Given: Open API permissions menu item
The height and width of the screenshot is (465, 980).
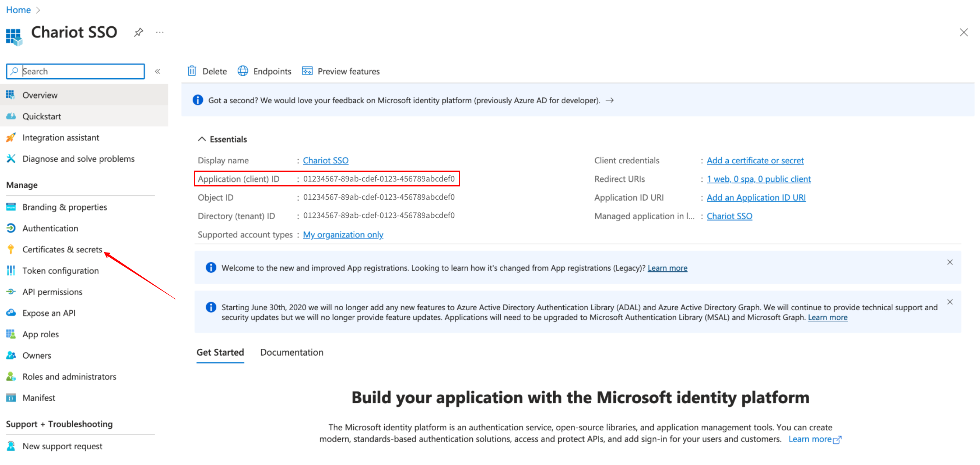Looking at the screenshot, I should [x=52, y=292].
